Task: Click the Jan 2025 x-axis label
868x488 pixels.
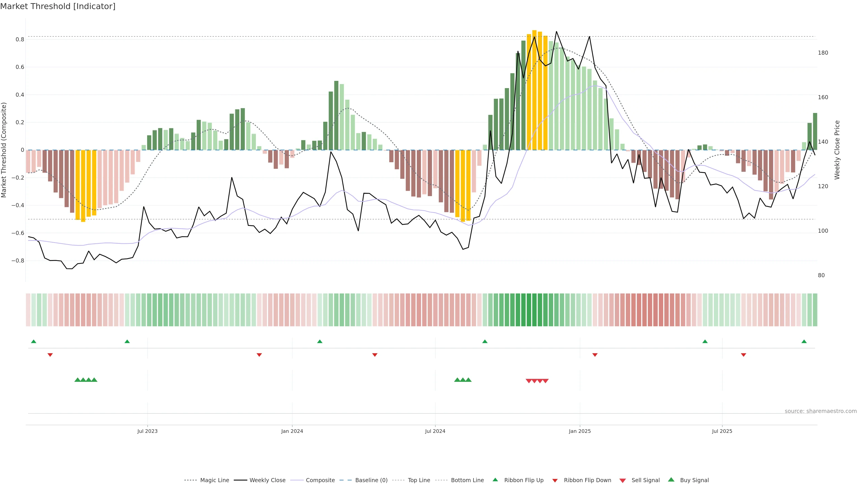Action: click(x=580, y=431)
